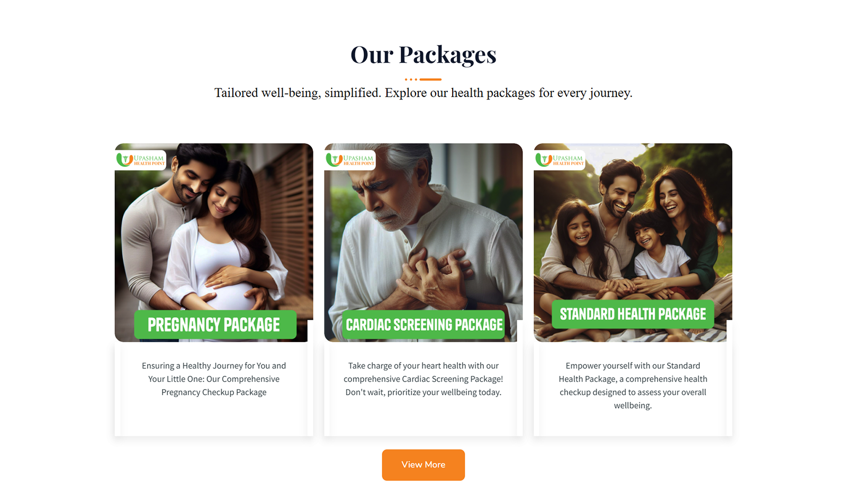The width and height of the screenshot is (847, 504).
Task: Click the Our Packages heading
Action: click(424, 55)
